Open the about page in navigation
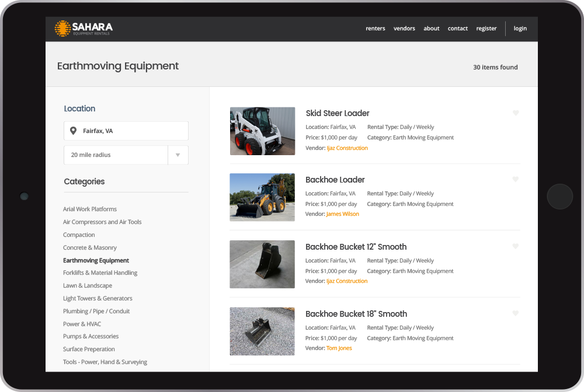This screenshot has height=392, width=584. [x=432, y=29]
